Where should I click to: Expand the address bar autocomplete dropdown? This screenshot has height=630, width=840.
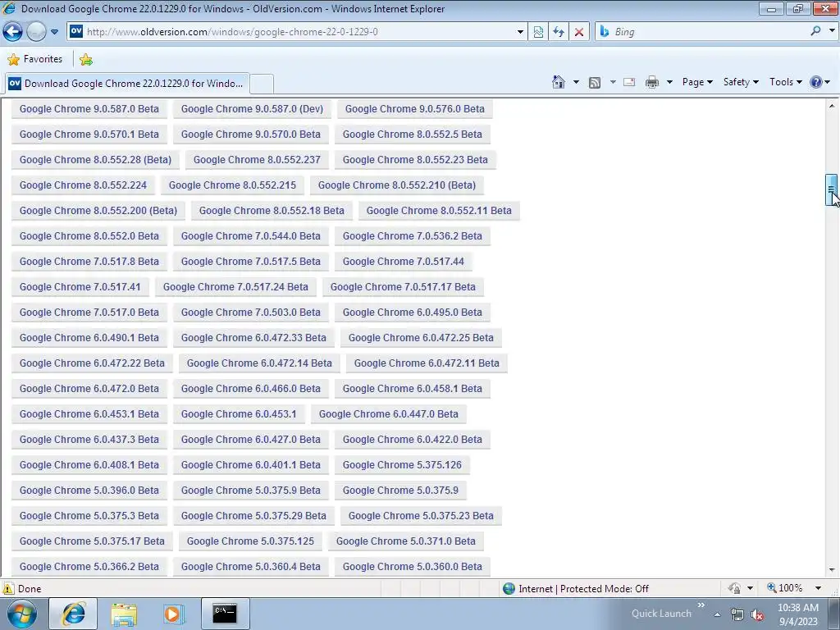coord(519,32)
